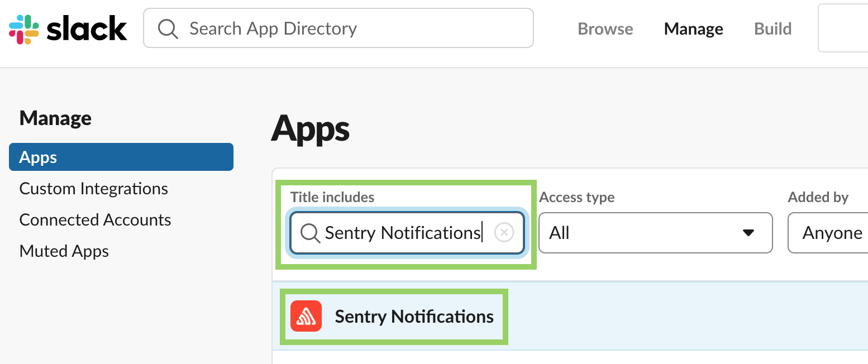The width and height of the screenshot is (868, 364).
Task: Click the Search App Directory field
Action: coord(338,28)
